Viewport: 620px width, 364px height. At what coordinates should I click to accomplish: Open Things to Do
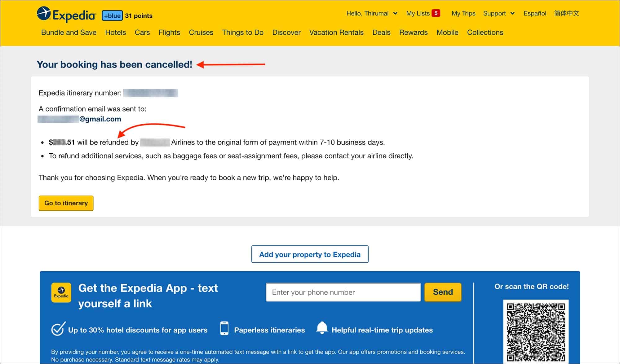click(x=243, y=33)
